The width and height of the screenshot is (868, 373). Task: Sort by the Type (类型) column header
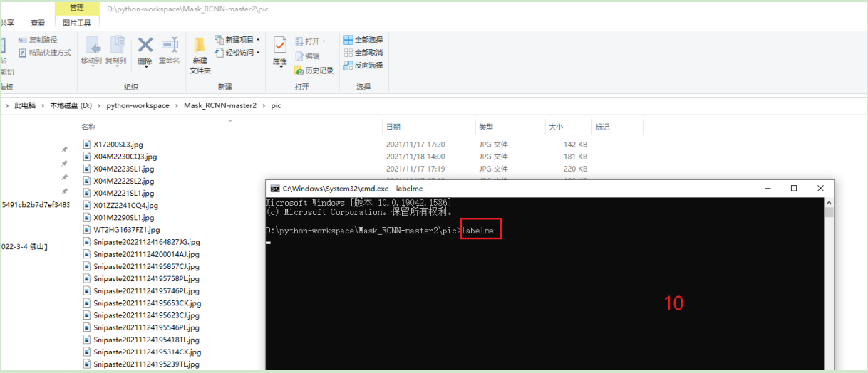(486, 127)
